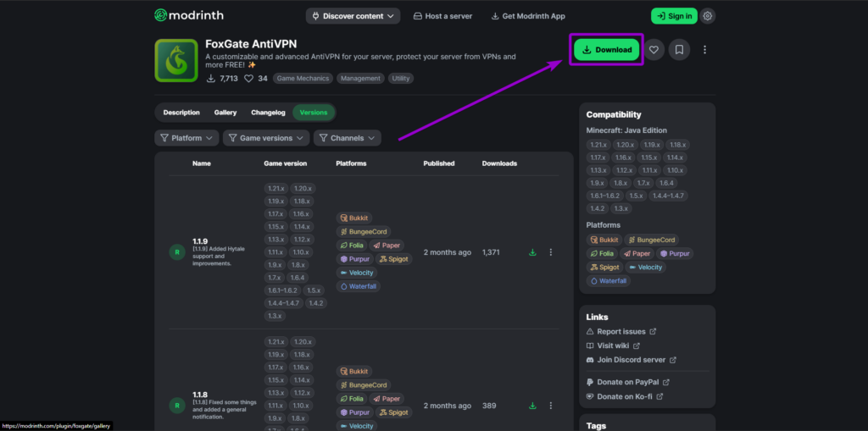The width and height of the screenshot is (868, 431).
Task: Click the Sign in button
Action: (x=674, y=16)
